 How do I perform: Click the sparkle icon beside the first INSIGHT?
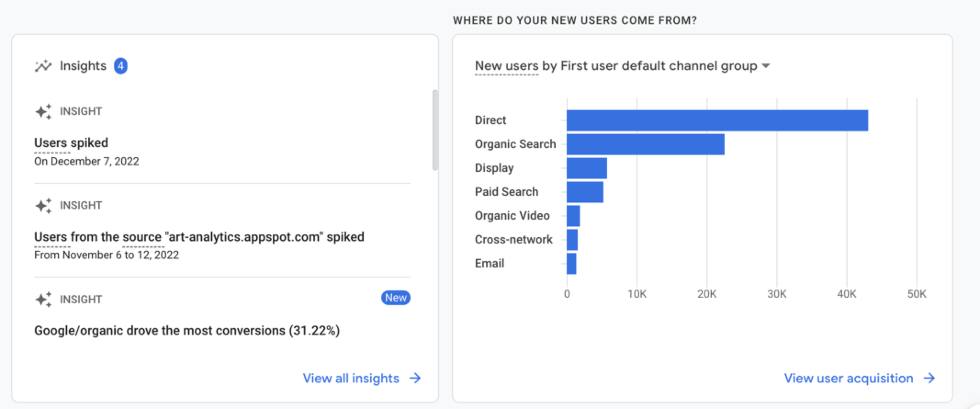click(44, 112)
